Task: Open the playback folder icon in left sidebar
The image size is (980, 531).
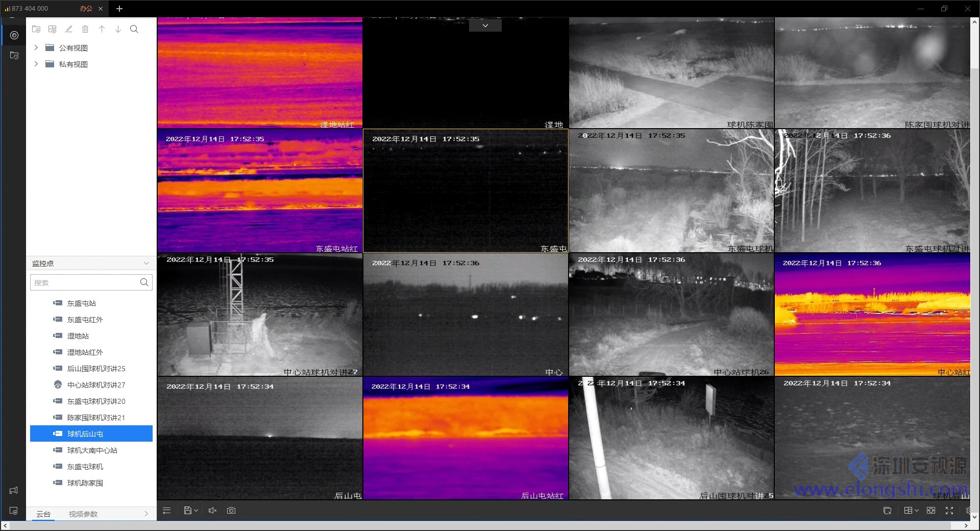Action: [14, 56]
